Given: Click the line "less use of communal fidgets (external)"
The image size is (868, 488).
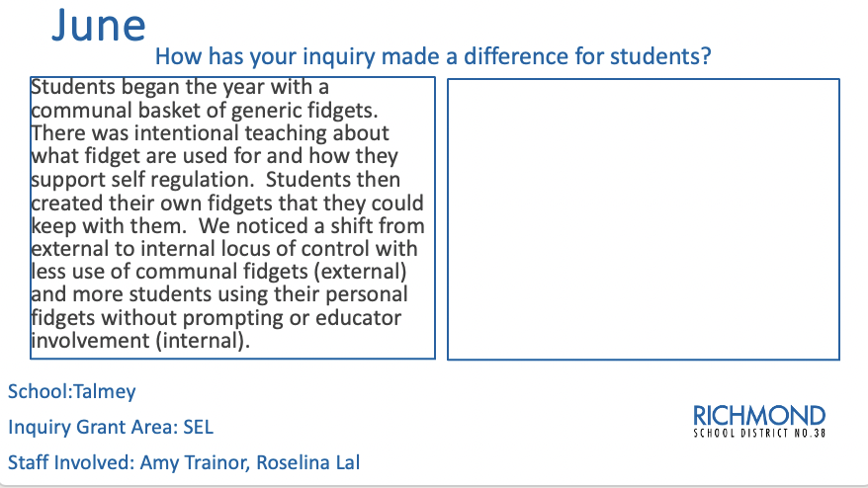Looking at the screenshot, I should [x=218, y=272].
